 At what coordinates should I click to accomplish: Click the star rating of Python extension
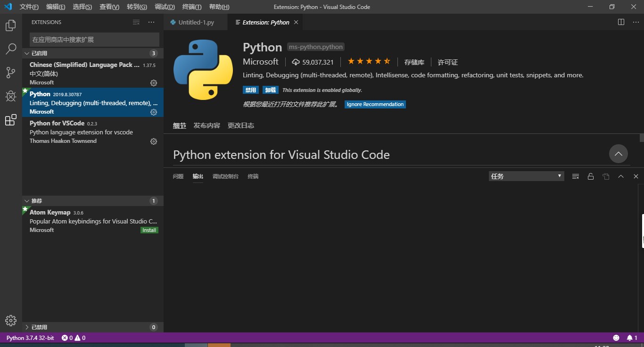click(369, 61)
